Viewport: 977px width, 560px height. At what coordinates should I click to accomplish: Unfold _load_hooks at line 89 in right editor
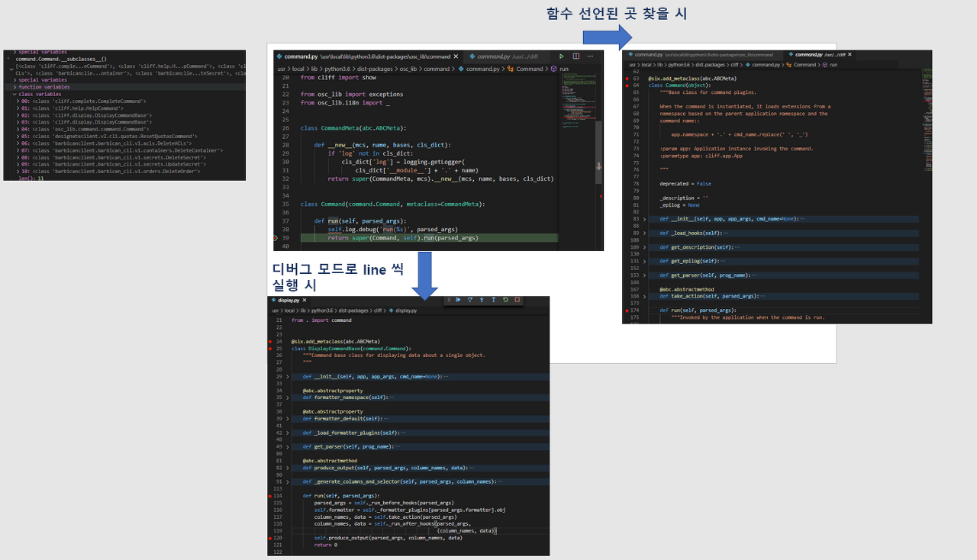coord(643,233)
